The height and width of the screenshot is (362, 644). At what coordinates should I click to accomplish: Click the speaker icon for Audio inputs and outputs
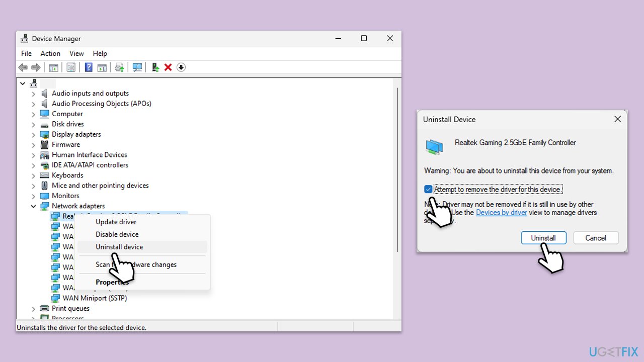point(44,94)
